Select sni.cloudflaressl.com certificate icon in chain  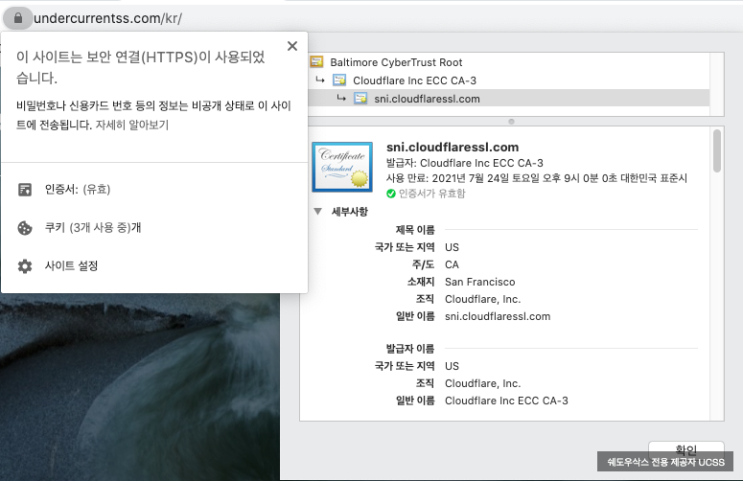point(361,99)
